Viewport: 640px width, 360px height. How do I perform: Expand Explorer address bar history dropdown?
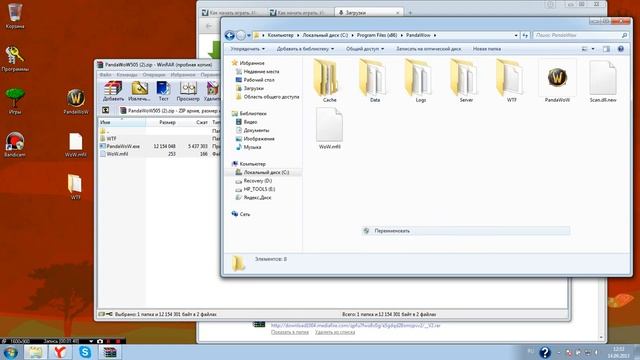click(x=516, y=36)
